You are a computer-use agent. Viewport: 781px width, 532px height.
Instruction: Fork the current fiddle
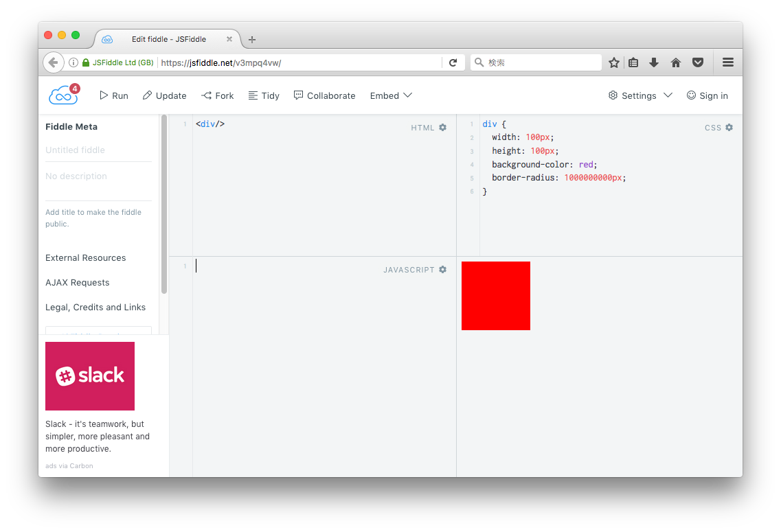tap(217, 95)
